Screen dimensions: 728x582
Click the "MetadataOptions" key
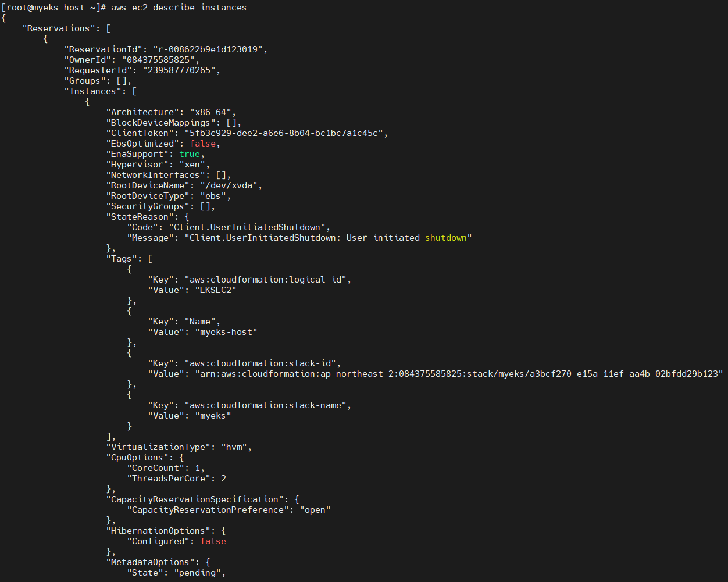point(150,562)
